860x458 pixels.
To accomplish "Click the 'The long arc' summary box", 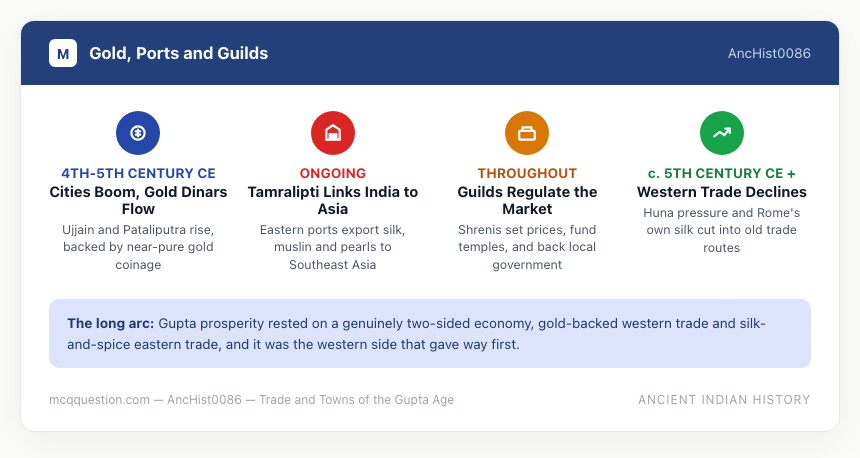I will (430, 333).
